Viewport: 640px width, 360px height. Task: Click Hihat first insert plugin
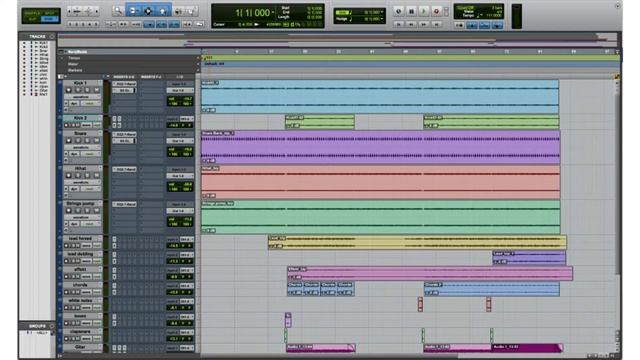(124, 169)
